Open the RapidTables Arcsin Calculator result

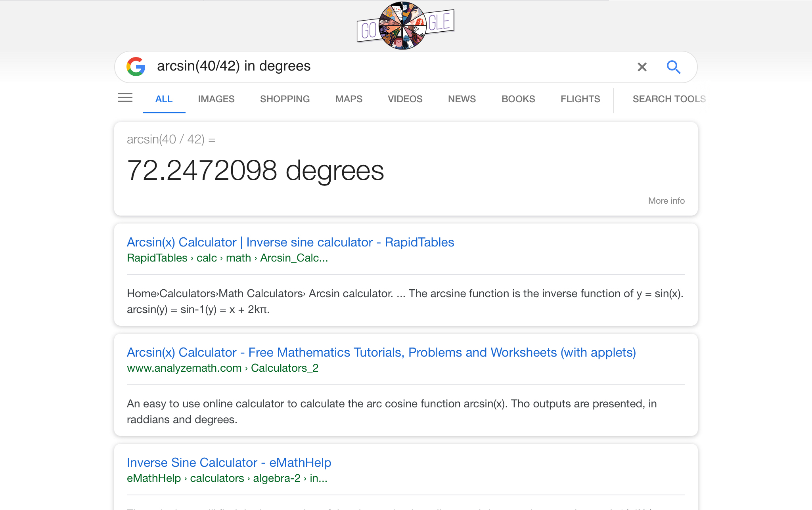[x=290, y=242]
